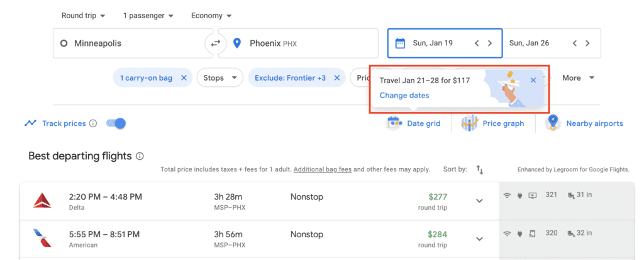Open the Price graph view
The width and height of the screenshot is (644, 260).
click(493, 123)
